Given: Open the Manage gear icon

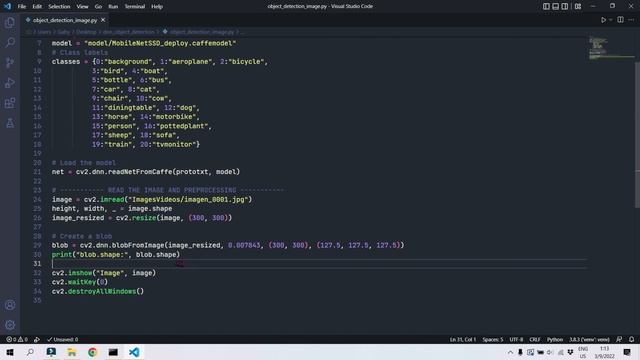Looking at the screenshot, I should [10, 325].
